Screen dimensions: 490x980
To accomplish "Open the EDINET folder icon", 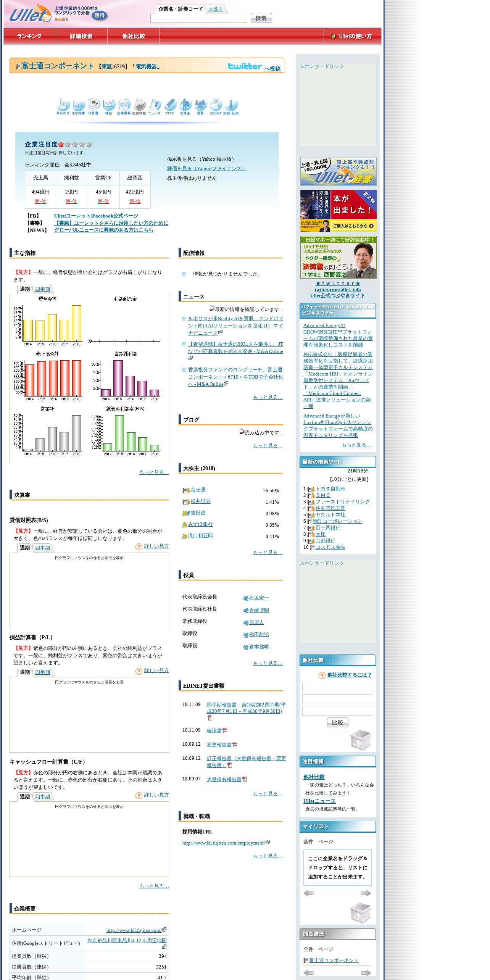I will coord(216,106).
